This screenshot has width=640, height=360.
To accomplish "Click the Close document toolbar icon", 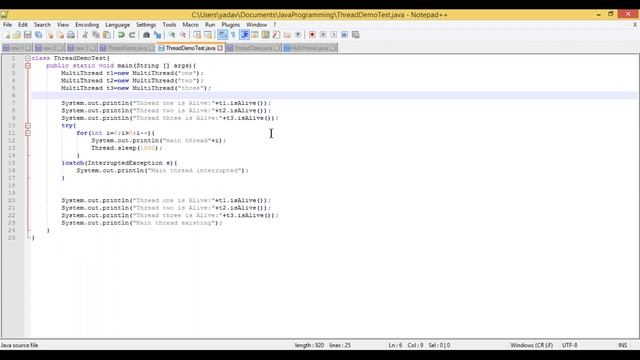I will pyautogui.click(x=50, y=35).
